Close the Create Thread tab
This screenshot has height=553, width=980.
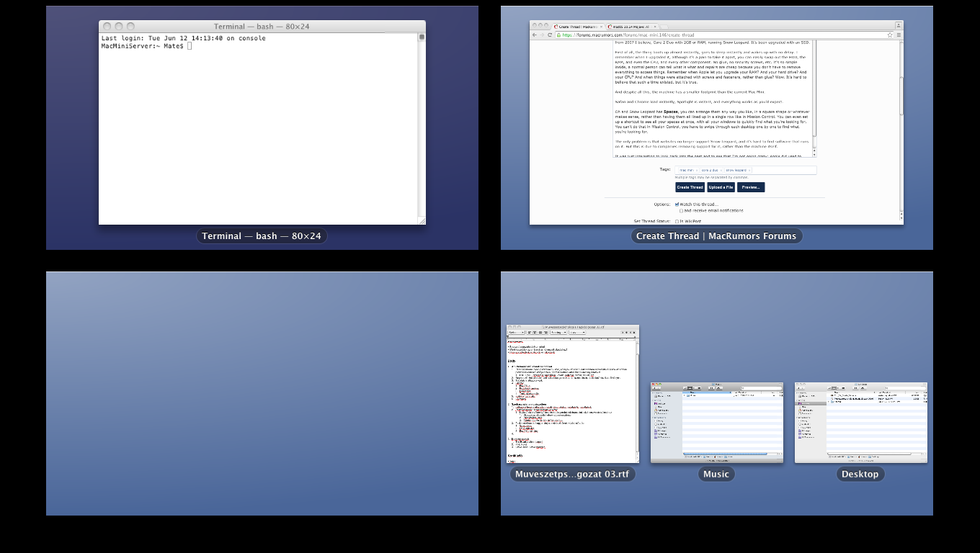(601, 27)
